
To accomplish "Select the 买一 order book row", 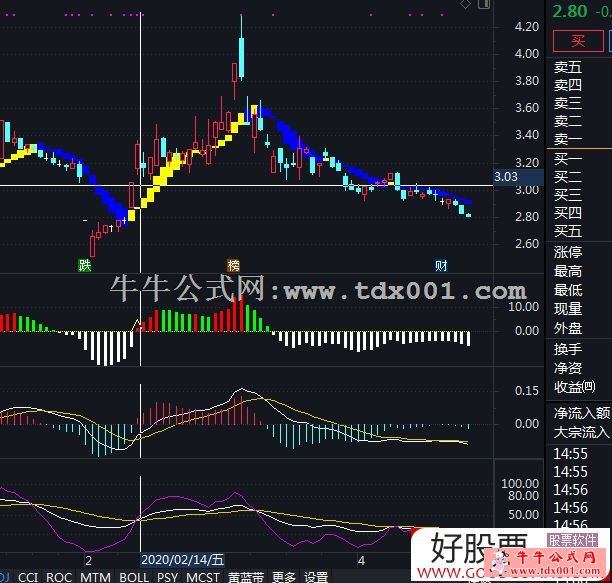I will (x=568, y=159).
